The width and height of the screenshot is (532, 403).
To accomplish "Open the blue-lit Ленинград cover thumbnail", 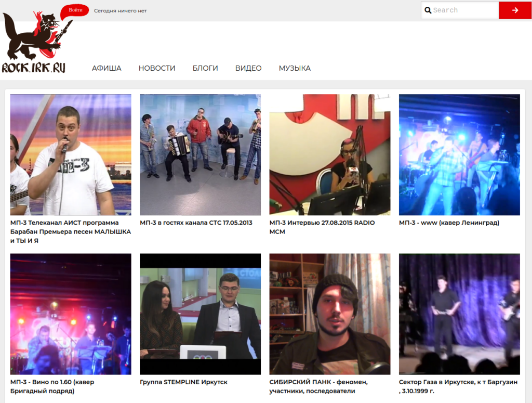I will click(459, 155).
